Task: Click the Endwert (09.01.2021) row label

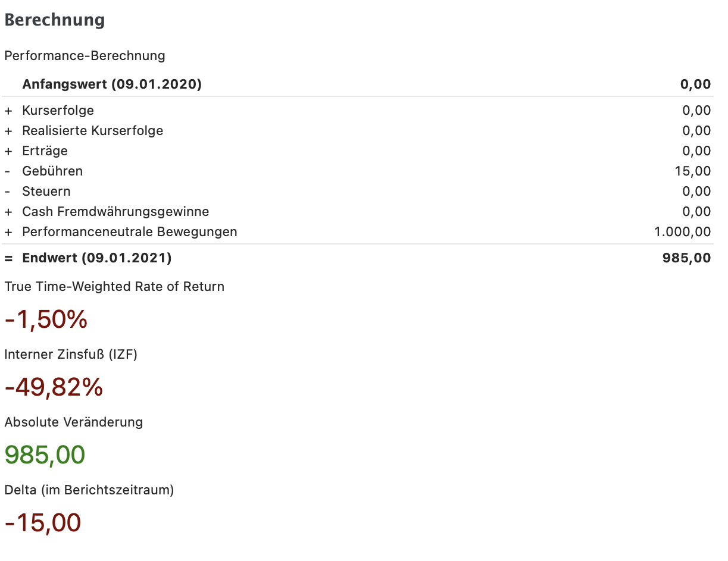Action: [96, 258]
